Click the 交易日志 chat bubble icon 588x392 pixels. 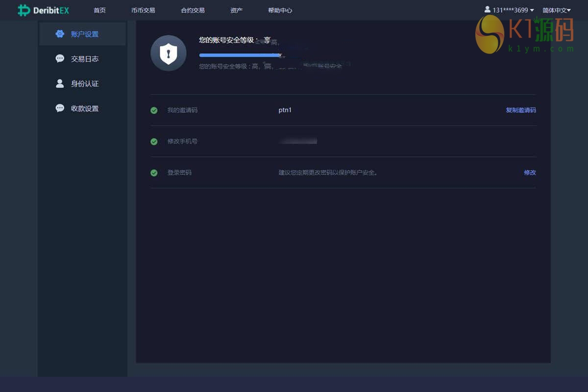[60, 58]
